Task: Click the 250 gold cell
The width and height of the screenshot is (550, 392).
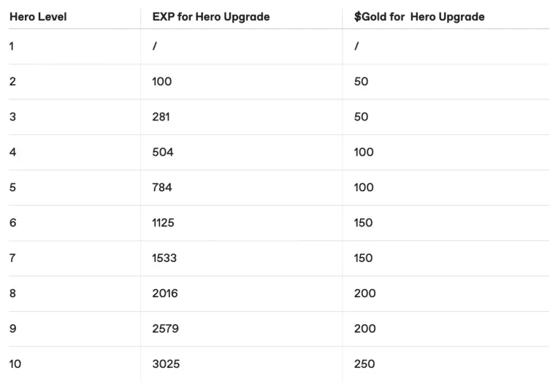Action: click(364, 364)
